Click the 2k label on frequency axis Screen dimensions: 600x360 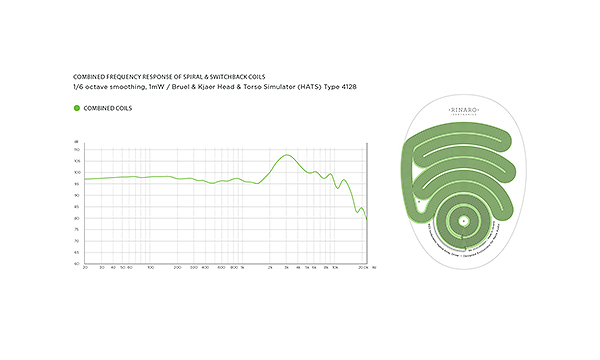pyautogui.click(x=270, y=267)
